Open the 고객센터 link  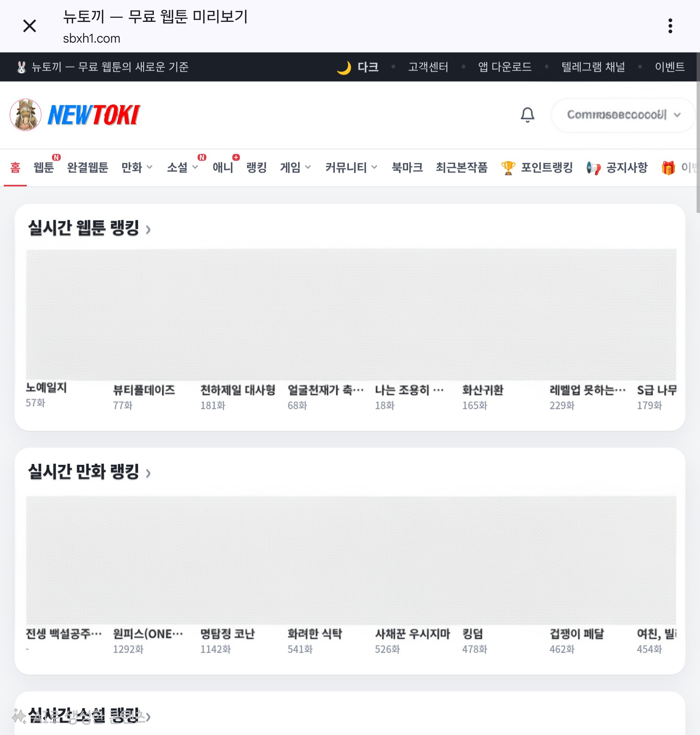tap(428, 67)
